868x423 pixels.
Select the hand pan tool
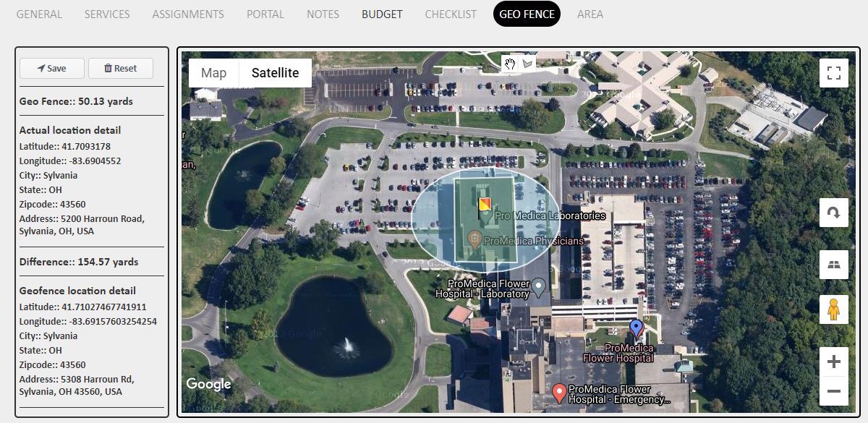click(x=509, y=64)
